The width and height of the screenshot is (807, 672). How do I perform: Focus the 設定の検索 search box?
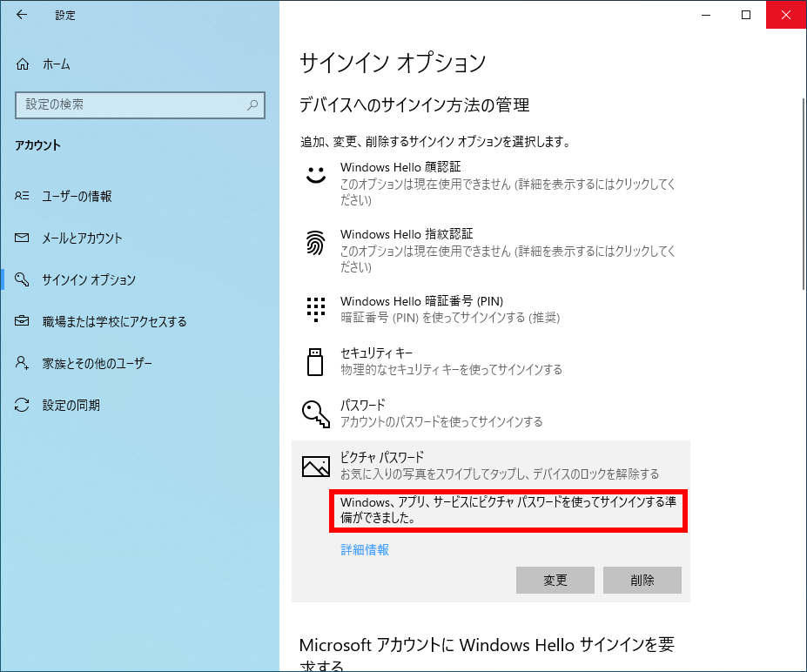140,105
